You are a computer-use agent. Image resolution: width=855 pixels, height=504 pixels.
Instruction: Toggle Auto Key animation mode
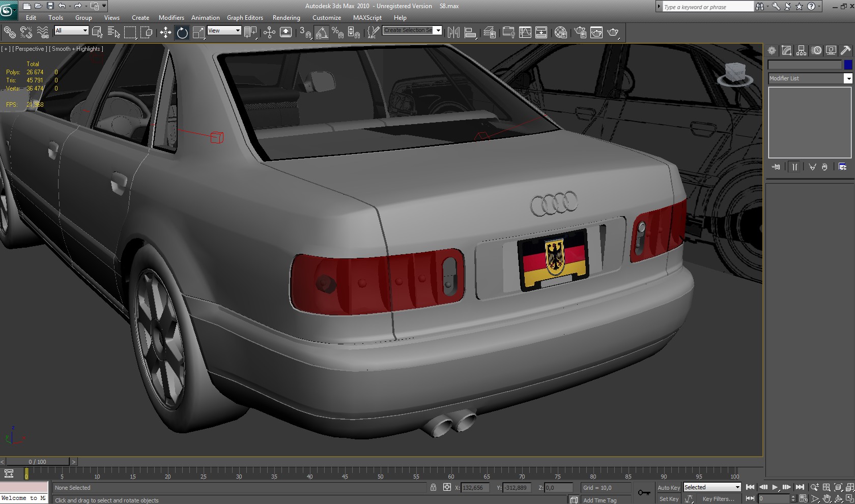click(x=668, y=487)
